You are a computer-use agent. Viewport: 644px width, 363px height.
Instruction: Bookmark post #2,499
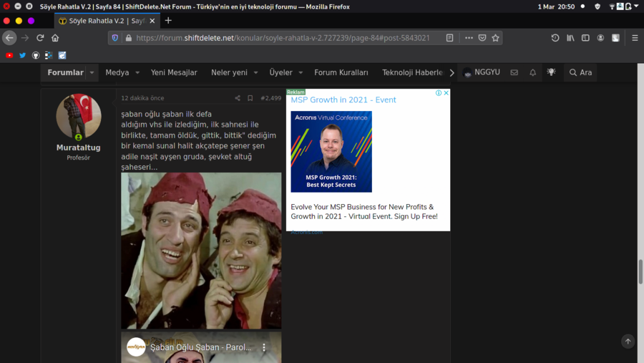[x=250, y=98]
